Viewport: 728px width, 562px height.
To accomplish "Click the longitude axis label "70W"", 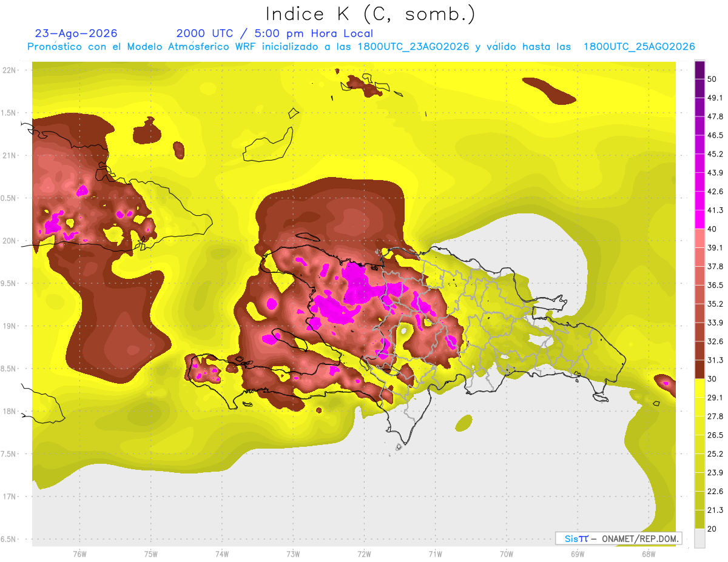I will point(507,554).
